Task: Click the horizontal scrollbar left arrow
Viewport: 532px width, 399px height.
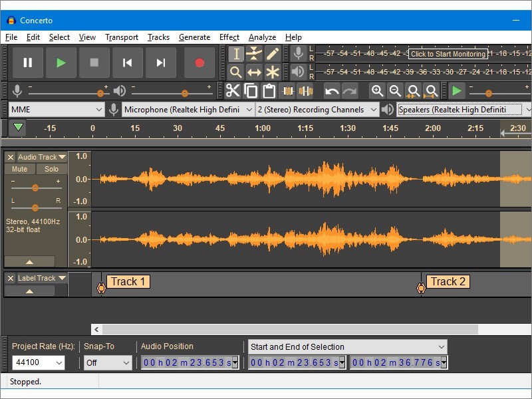Action: 96,329
